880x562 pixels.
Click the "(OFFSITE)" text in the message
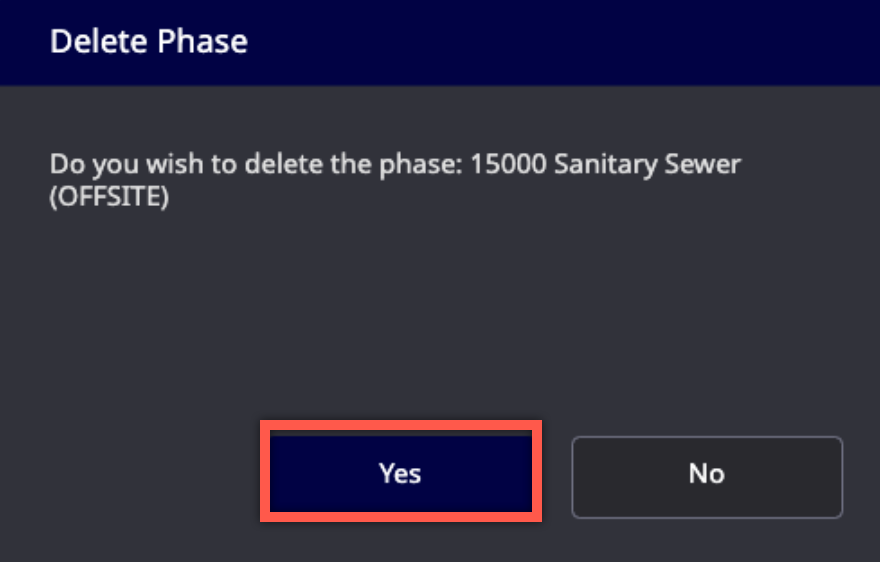point(110,198)
